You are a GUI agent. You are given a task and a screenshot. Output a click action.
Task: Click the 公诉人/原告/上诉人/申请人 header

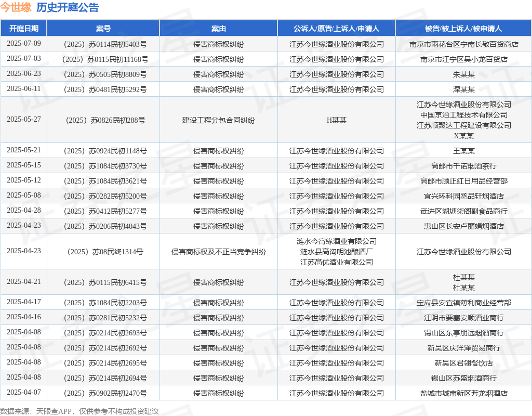(336, 29)
